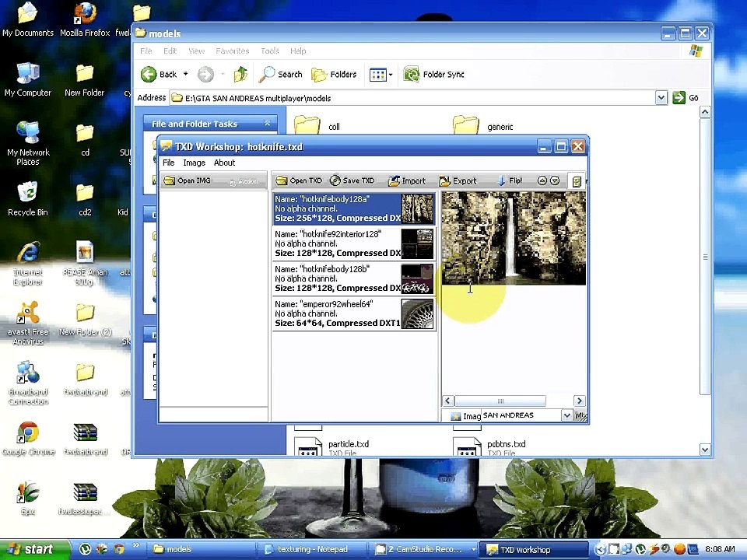Move texture up with the up-arrow circle icon
This screenshot has height=560, width=747.
542,180
